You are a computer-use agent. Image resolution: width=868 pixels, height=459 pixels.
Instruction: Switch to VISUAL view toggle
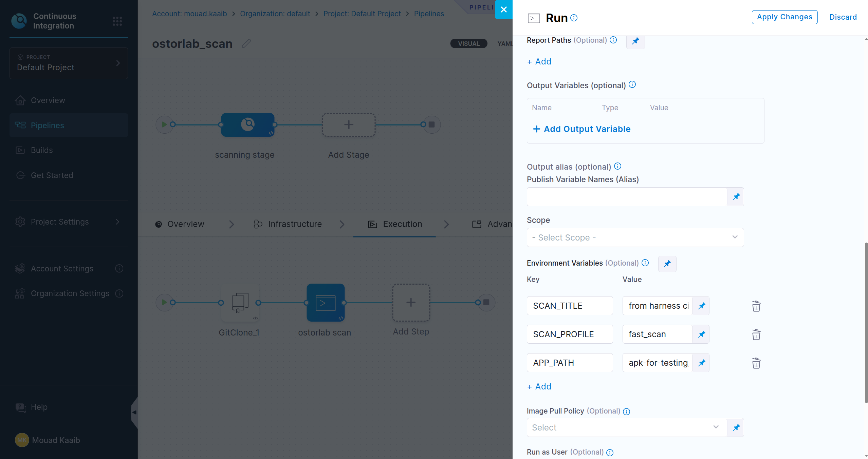click(468, 43)
